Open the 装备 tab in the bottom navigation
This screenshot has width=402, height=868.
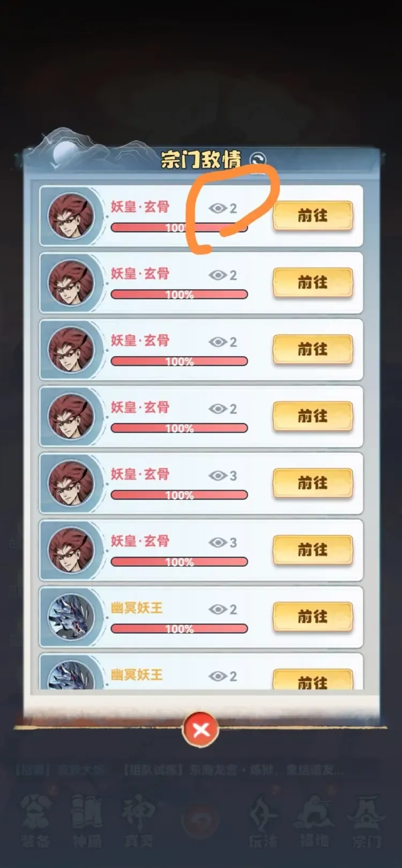point(36,821)
